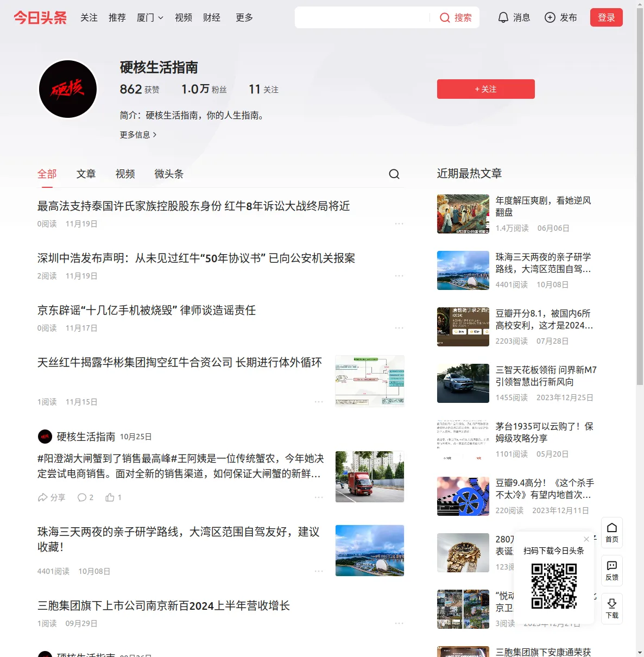Open hot article 三智天花板领衔 问界新M7
This screenshot has width=644, height=657.
point(546,376)
